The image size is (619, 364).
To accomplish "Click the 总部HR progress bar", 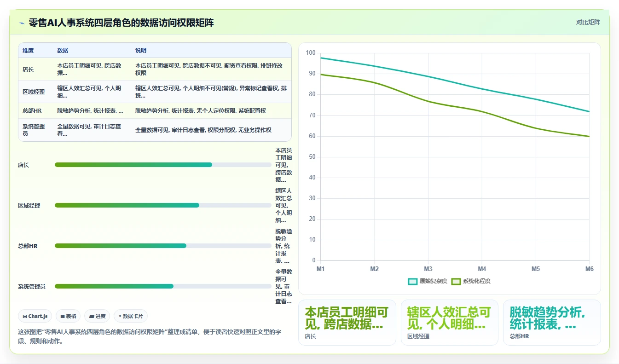I will (x=163, y=246).
